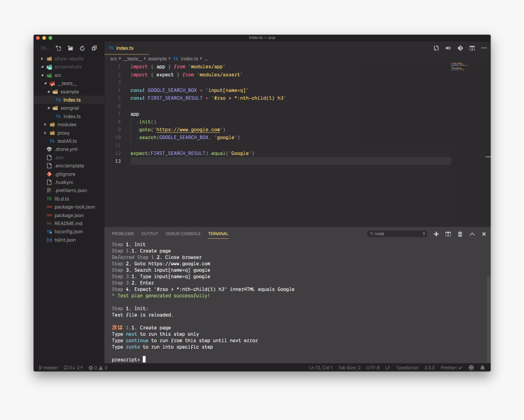This screenshot has width=524, height=420.
Task: Open the errors and warnings count
Action: click(98, 368)
